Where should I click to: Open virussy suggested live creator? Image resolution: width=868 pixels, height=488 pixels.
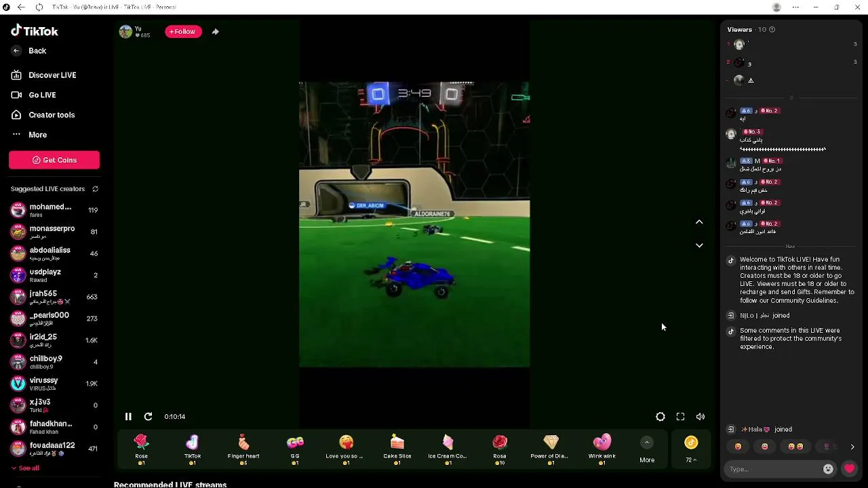click(x=54, y=384)
